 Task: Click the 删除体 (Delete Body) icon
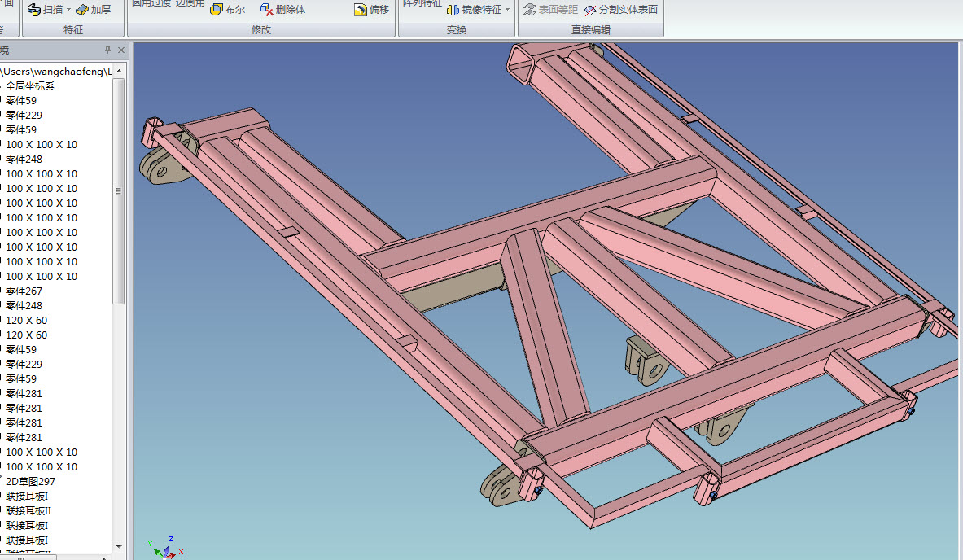[x=267, y=10]
